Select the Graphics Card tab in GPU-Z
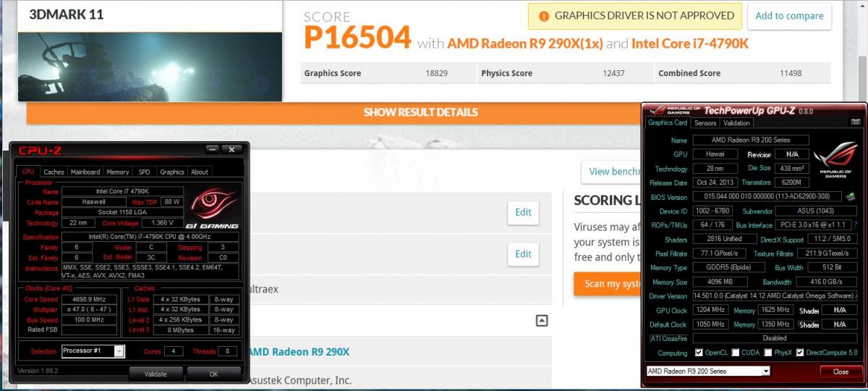Viewport: 868px width, 391px height. [668, 122]
